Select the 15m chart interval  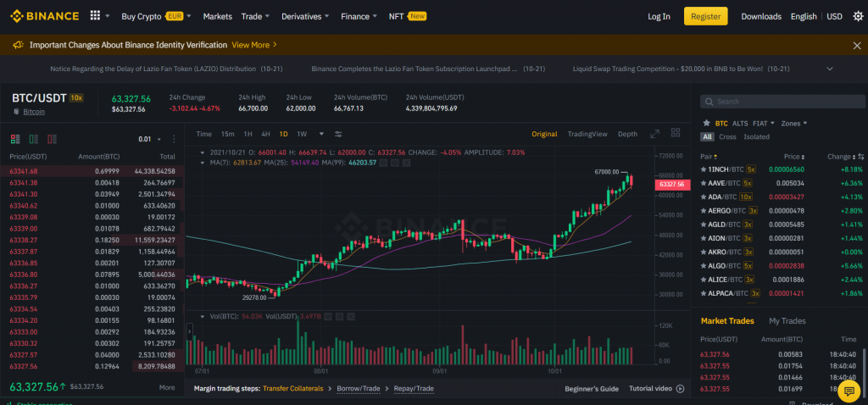click(x=227, y=134)
